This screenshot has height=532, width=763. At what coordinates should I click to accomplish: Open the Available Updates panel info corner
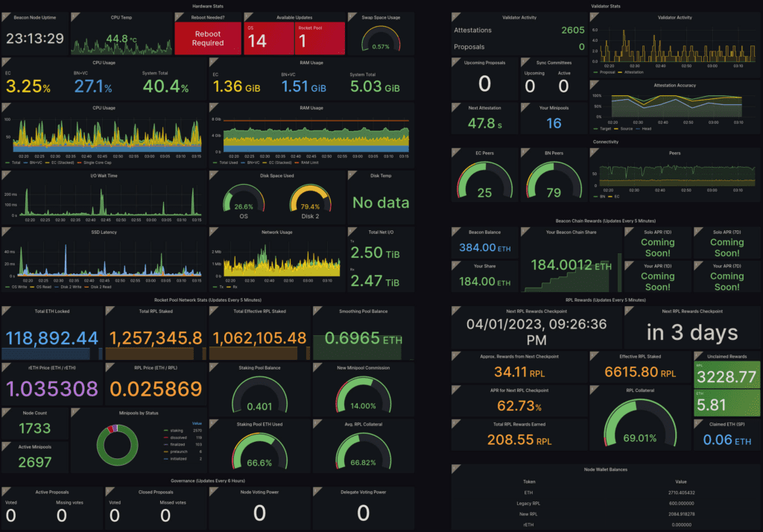pos(247,16)
